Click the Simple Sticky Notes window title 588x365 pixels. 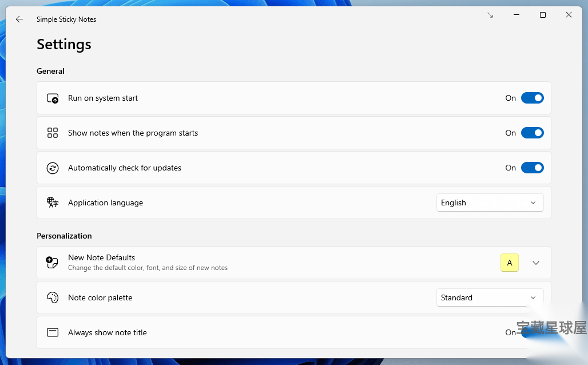click(66, 19)
